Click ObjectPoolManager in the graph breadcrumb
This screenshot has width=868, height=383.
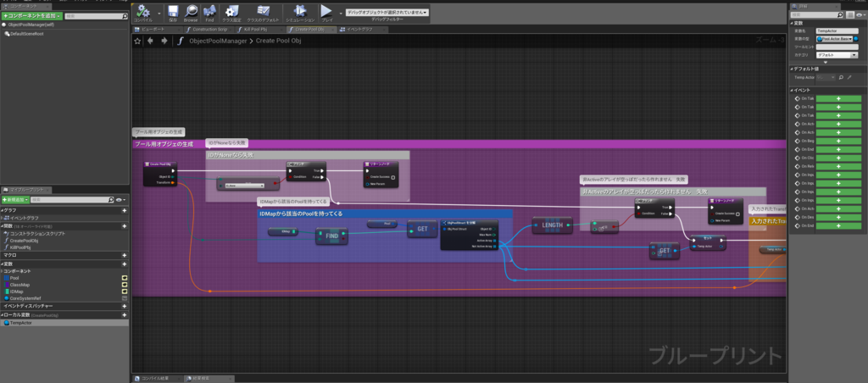point(218,41)
